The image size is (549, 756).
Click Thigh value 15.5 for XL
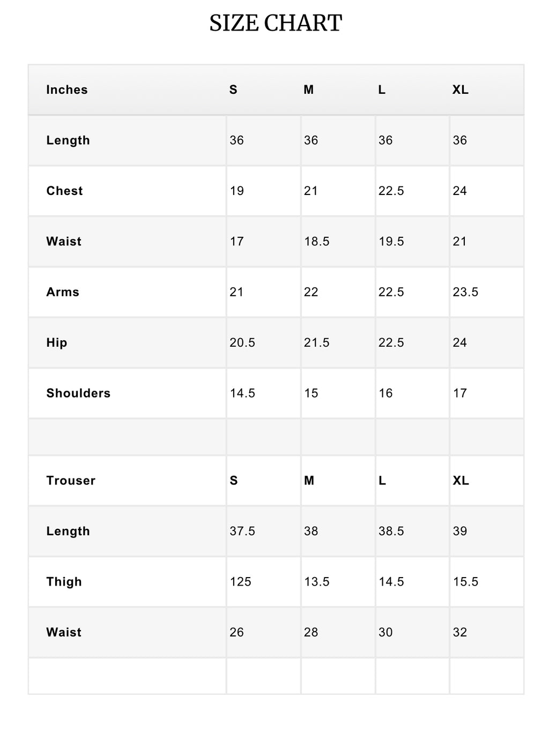465,582
